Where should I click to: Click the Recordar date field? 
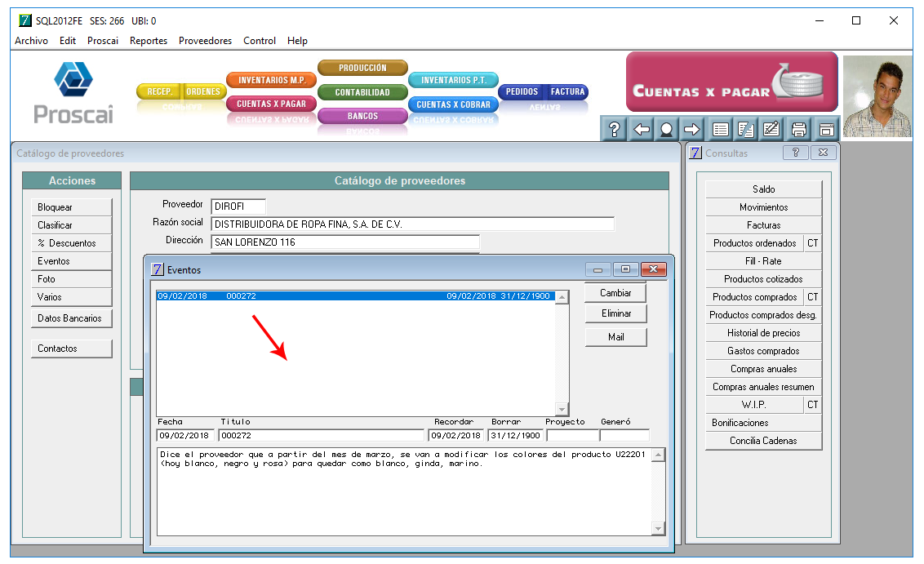tap(456, 436)
